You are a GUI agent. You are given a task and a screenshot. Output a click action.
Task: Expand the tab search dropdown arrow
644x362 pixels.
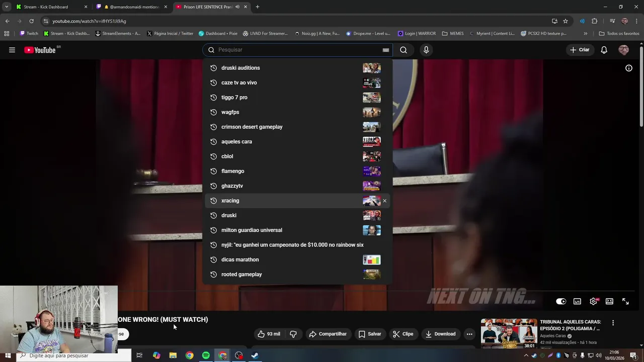(x=7, y=7)
